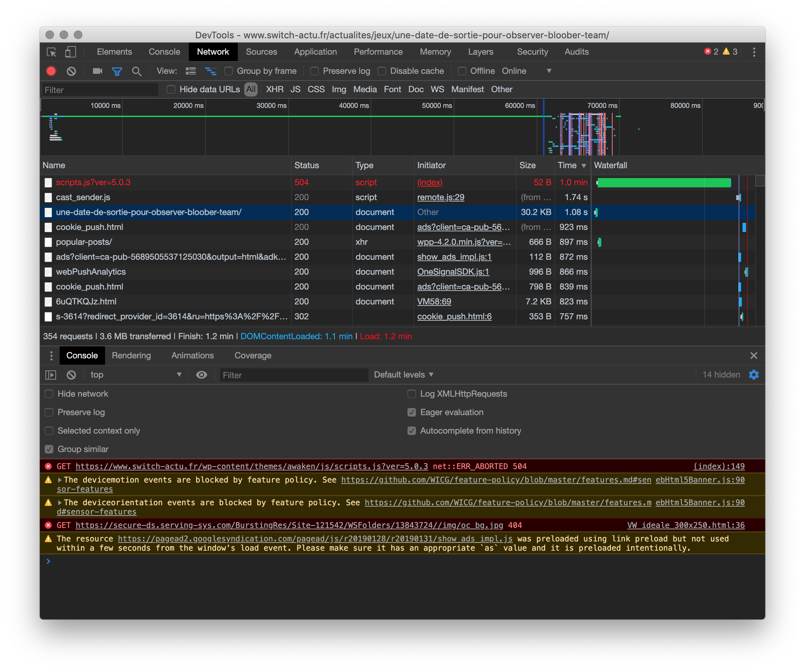The height and width of the screenshot is (672, 805).
Task: Open the remote.js:29 initiator link
Action: (440, 197)
